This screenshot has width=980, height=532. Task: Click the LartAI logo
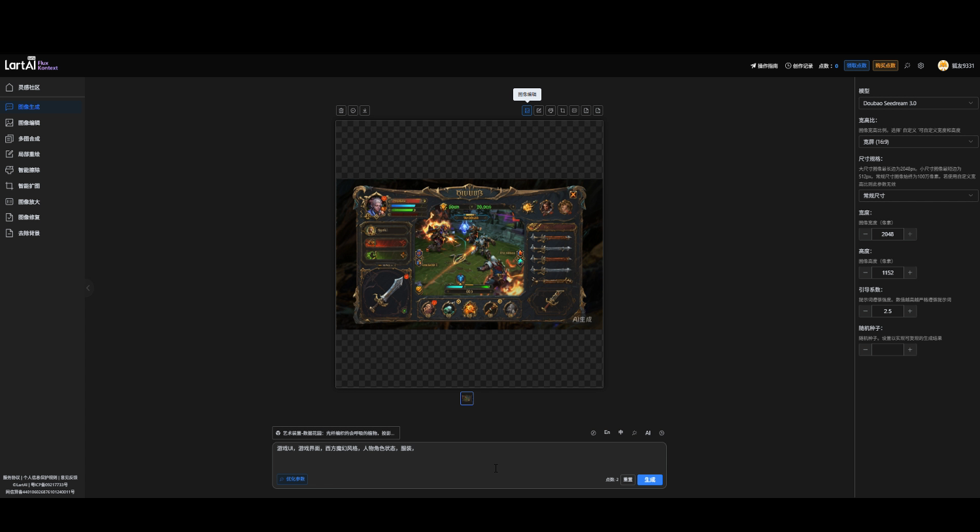pos(31,64)
